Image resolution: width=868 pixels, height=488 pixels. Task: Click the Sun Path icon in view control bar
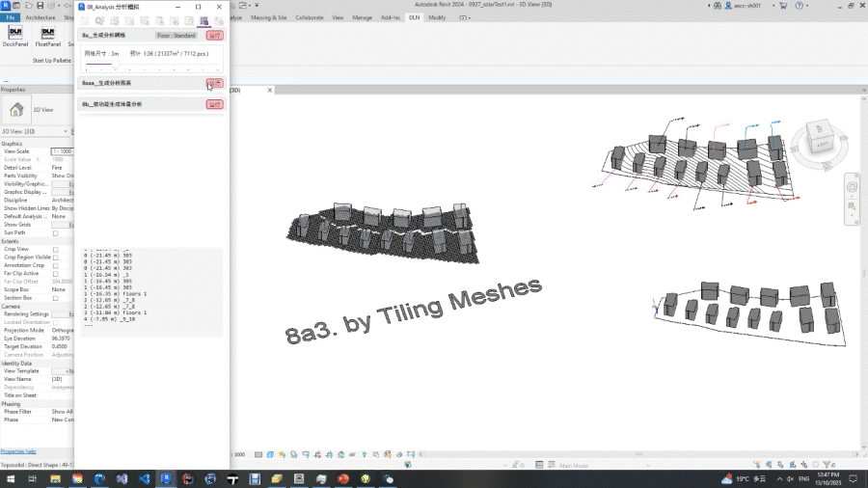click(x=283, y=454)
